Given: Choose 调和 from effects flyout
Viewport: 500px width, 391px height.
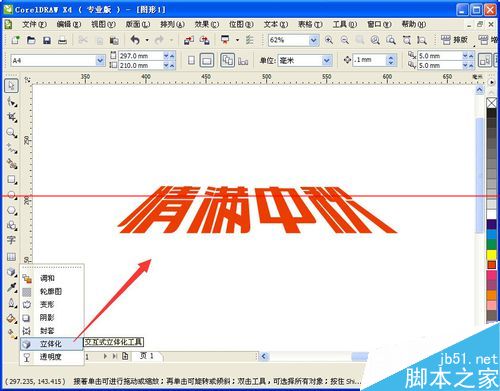Looking at the screenshot, I should click(x=52, y=278).
